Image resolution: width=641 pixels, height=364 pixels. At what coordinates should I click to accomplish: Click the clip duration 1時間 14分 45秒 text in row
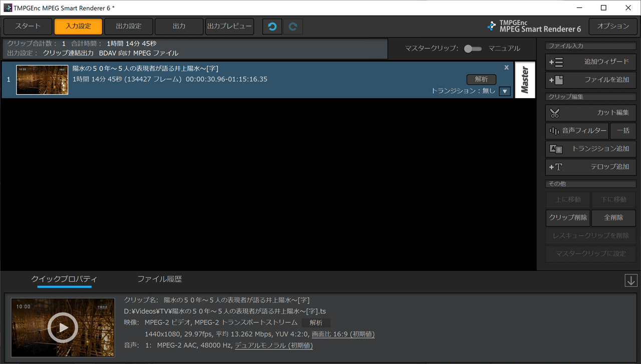pyautogui.click(x=98, y=79)
